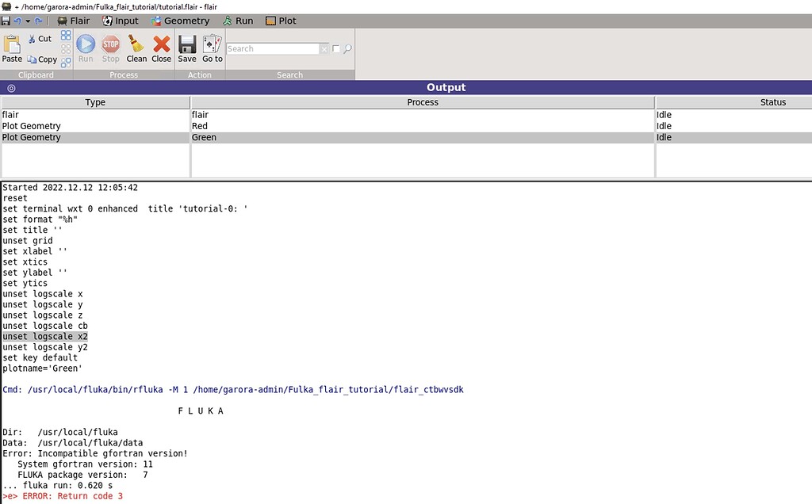Click the circle icon left of Output header
This screenshot has width=812, height=504.
click(11, 88)
